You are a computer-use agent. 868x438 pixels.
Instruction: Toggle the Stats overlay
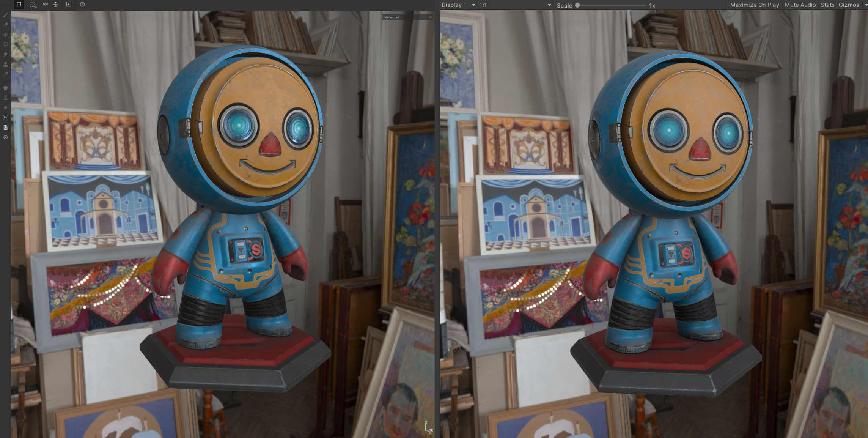(827, 5)
